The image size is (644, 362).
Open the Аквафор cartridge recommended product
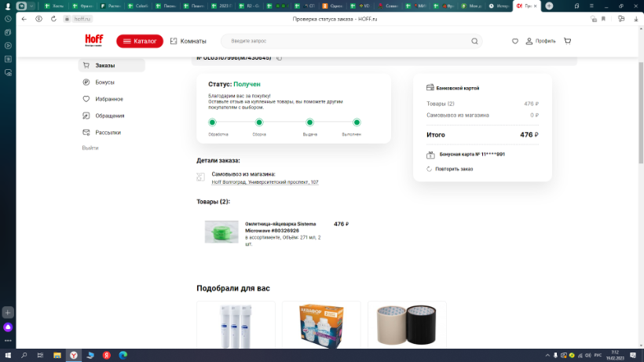click(x=321, y=325)
